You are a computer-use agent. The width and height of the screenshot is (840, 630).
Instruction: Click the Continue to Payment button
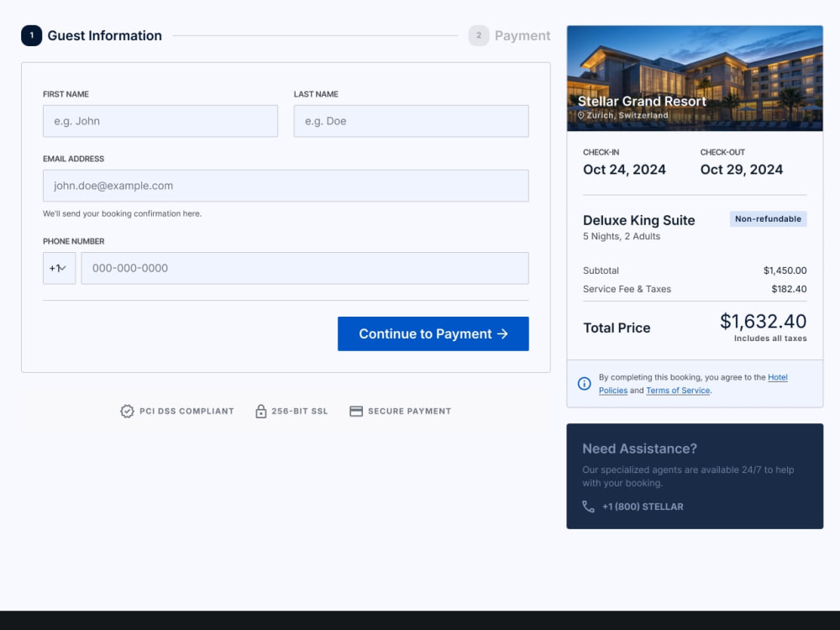coord(433,333)
